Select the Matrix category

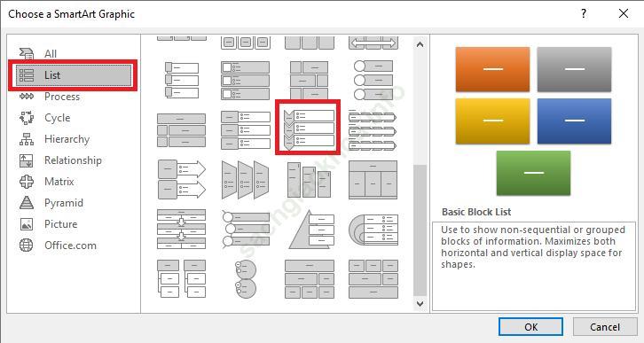tap(59, 182)
